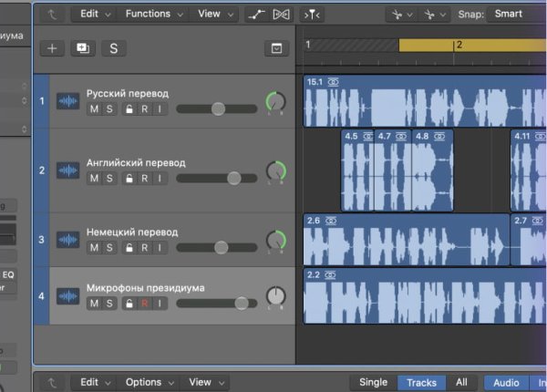Show automation with the curve icon
Image resolution: width=547 pixels, height=392 pixels.
256,15
